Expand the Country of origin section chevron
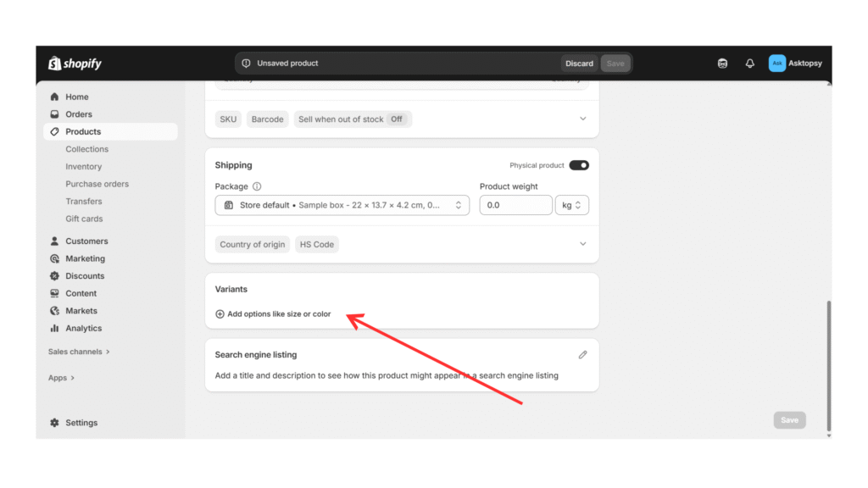The height and width of the screenshot is (488, 868). click(x=582, y=244)
